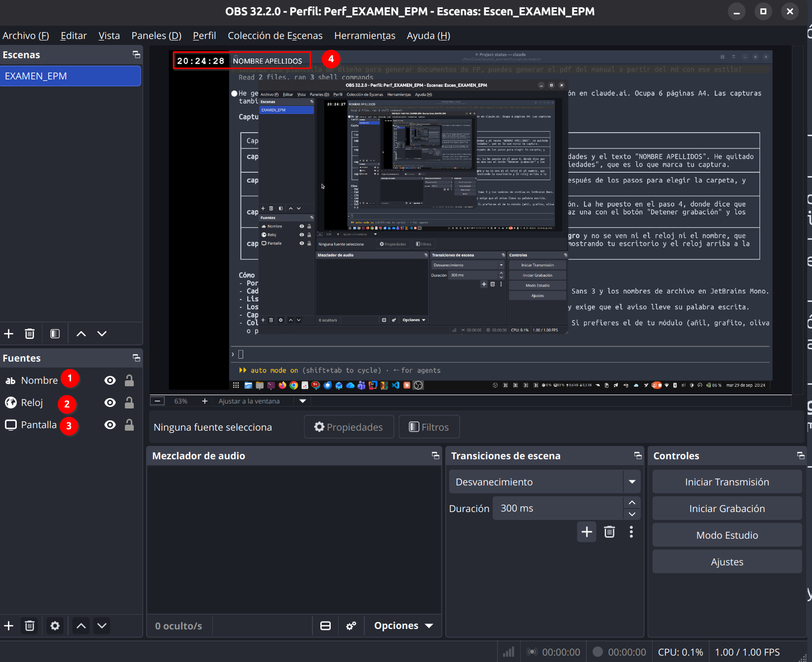Add a new scene transition

click(587, 532)
